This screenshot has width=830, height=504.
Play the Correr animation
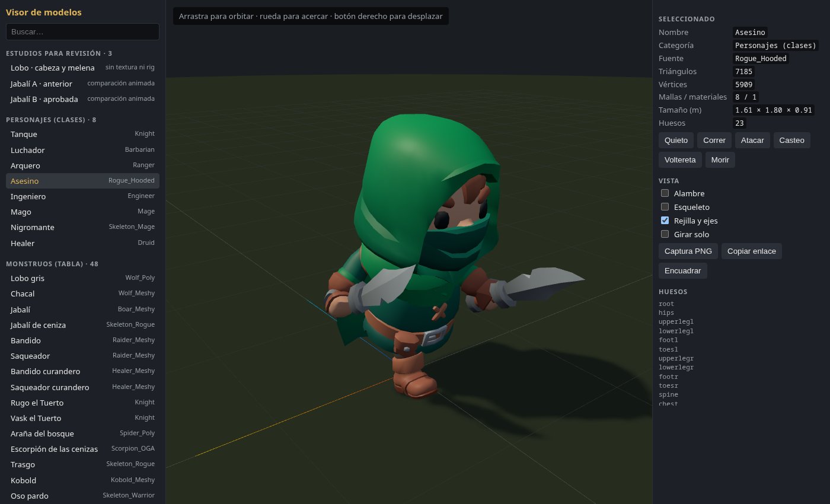(714, 141)
